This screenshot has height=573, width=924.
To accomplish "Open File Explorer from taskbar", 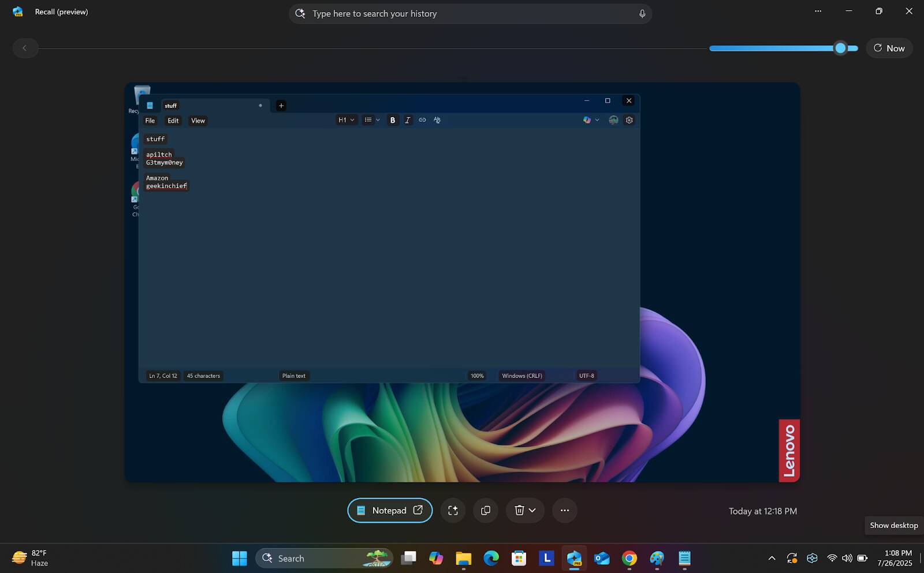I will 463,558.
